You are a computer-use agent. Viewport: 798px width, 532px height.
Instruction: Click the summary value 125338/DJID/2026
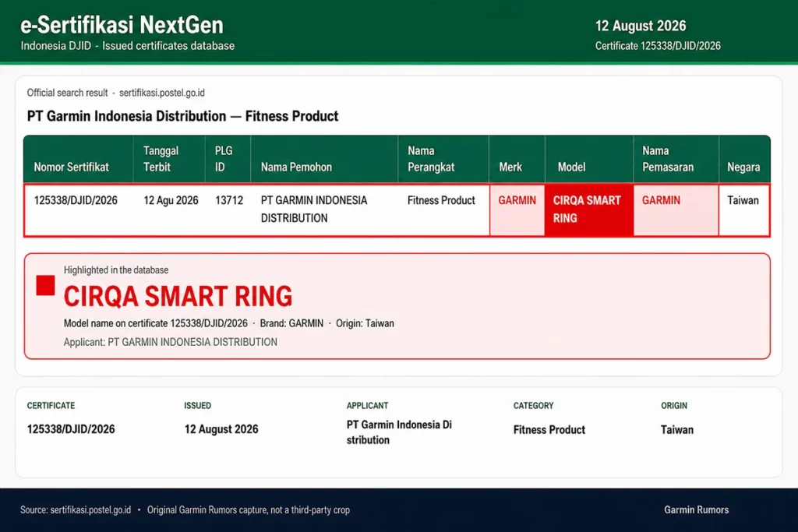pos(71,429)
